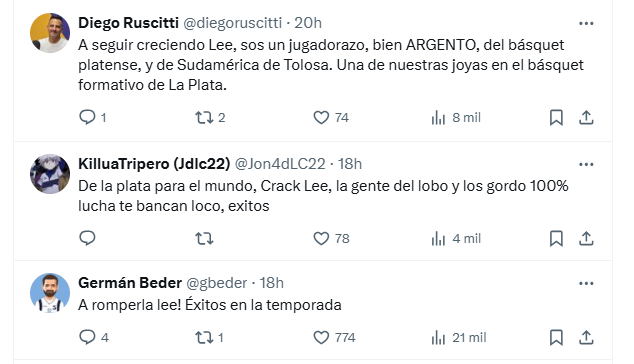This screenshot has width=634, height=364.
Task: Share Diego Ruscitti's tweet
Action: (586, 117)
